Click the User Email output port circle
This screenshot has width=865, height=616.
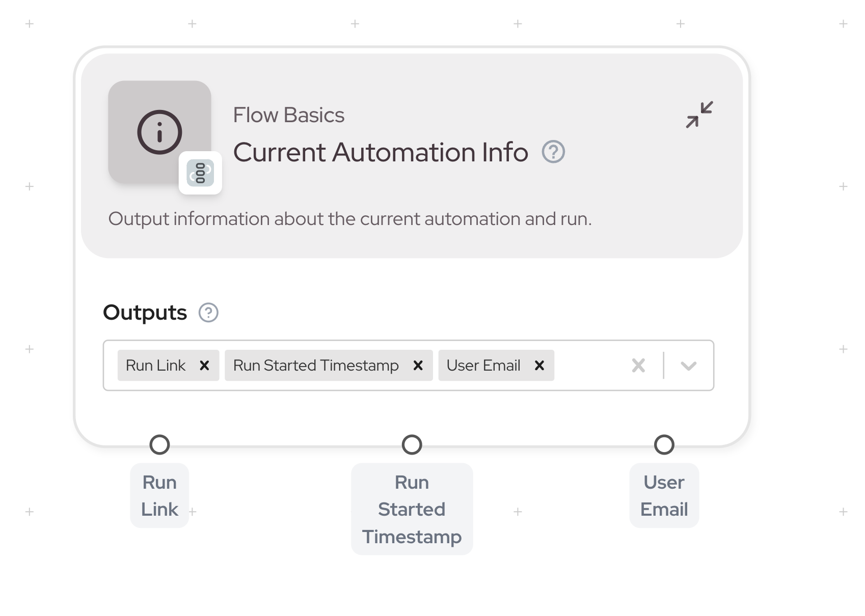coord(664,444)
